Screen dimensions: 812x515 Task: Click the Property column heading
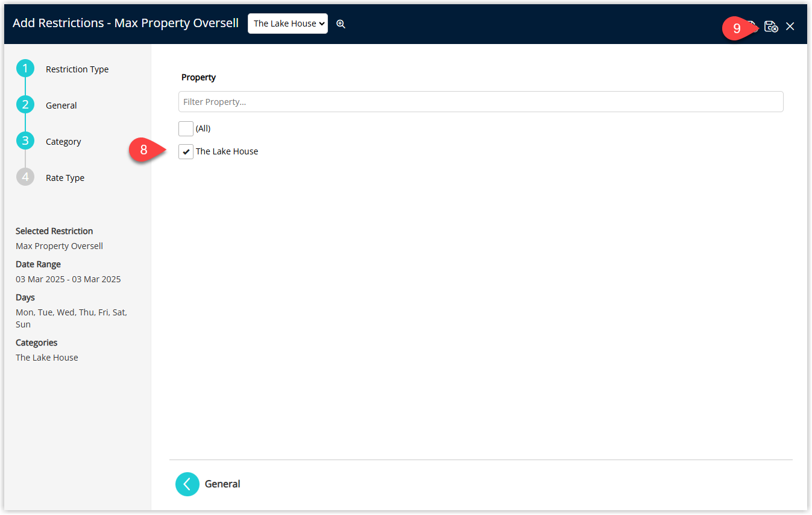(x=198, y=77)
